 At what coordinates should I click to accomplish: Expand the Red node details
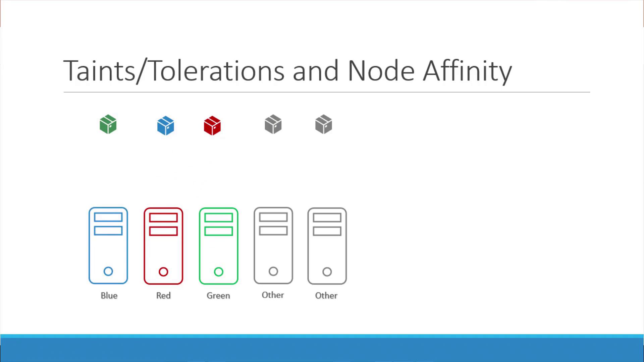pos(164,245)
